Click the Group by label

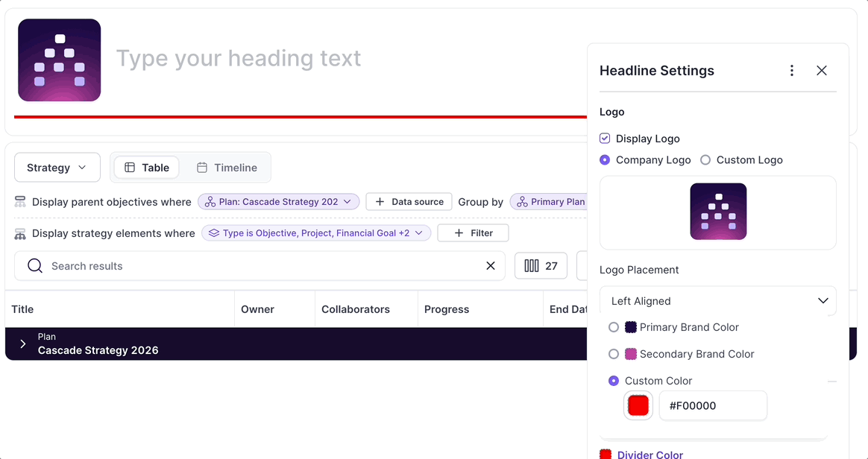(x=480, y=203)
